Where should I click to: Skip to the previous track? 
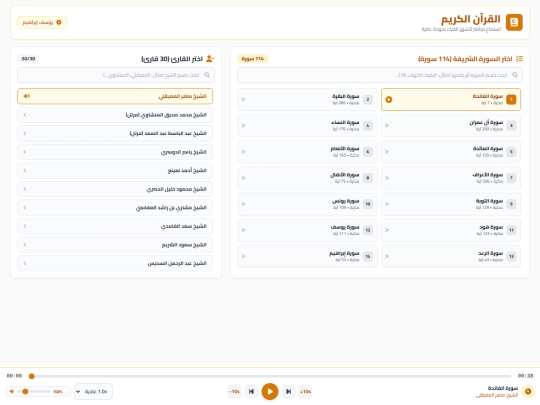251,392
